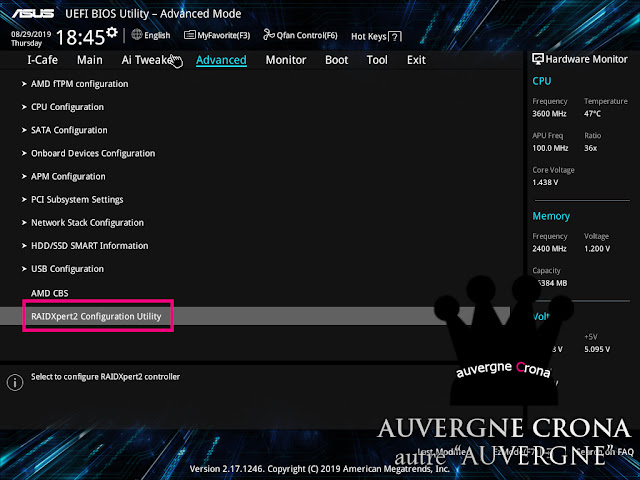Click the Hot Keys question mark icon
Screen dimensions: 640x480
point(395,37)
